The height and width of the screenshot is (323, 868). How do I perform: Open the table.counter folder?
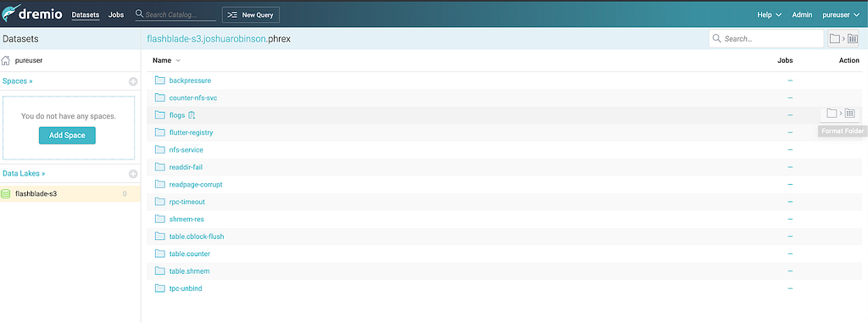tap(189, 253)
